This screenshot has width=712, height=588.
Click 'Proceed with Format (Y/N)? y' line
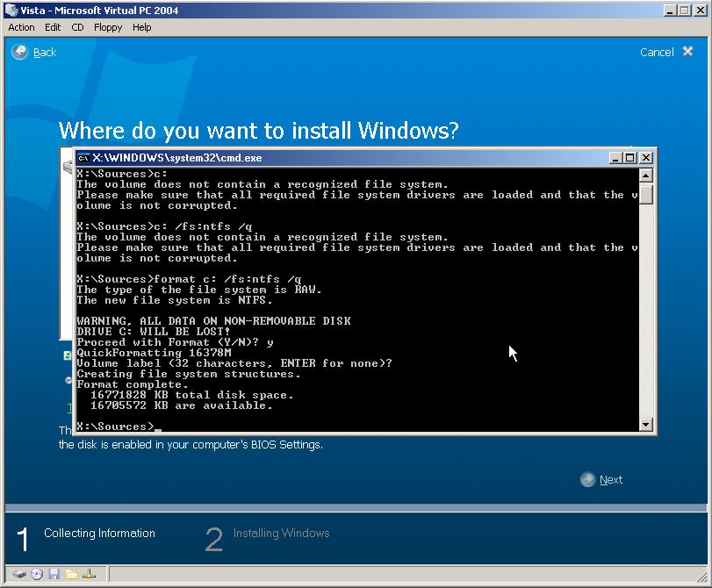tap(175, 342)
